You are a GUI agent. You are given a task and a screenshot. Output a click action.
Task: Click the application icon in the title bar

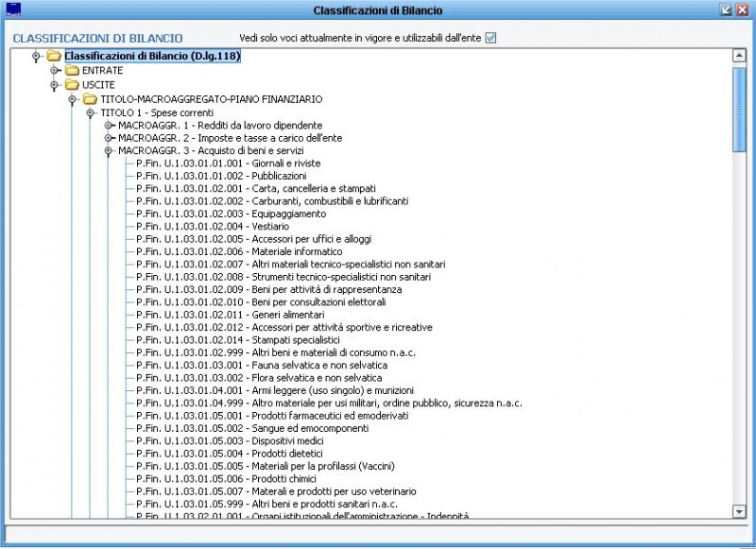13,9
